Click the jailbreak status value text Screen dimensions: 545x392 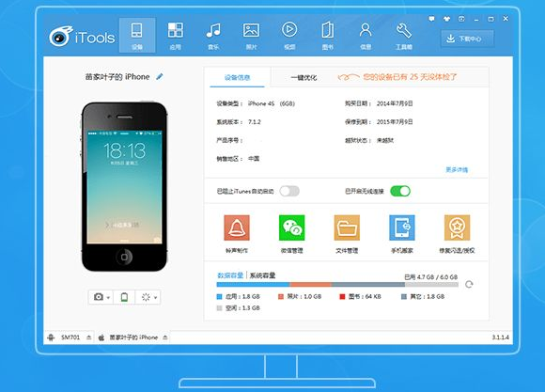tap(385, 140)
